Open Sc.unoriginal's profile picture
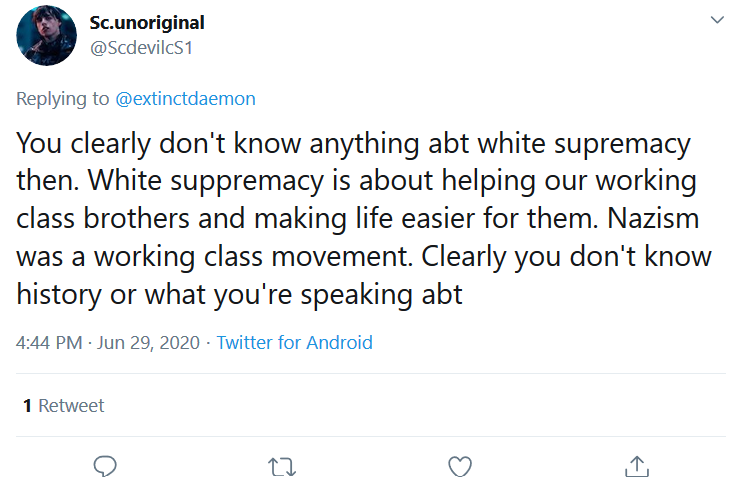The height and width of the screenshot is (477, 740). pos(46,35)
